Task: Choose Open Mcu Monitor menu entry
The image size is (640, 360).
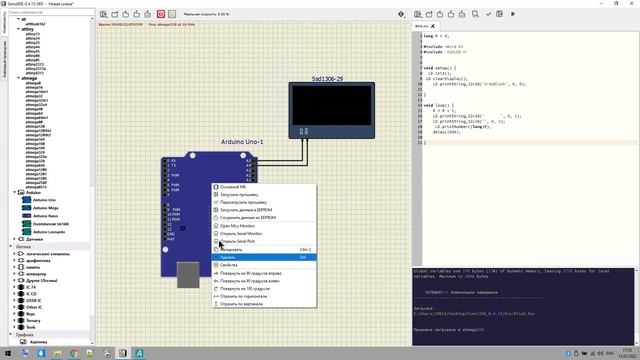Action: pos(264,226)
